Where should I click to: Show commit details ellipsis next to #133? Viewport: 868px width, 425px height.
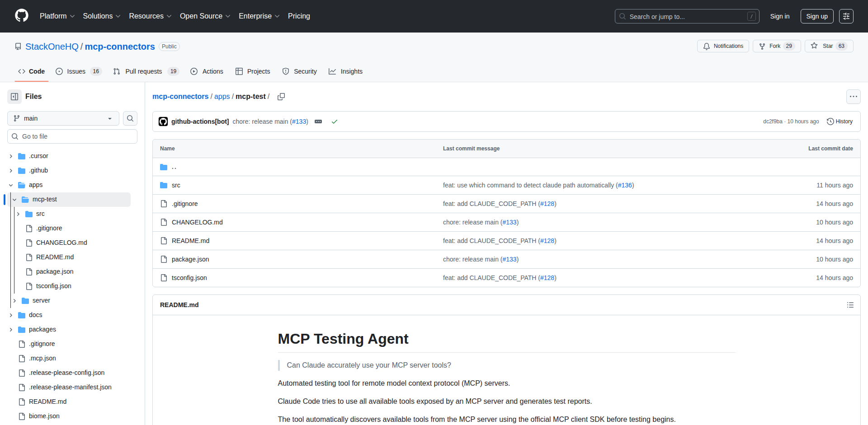point(318,121)
